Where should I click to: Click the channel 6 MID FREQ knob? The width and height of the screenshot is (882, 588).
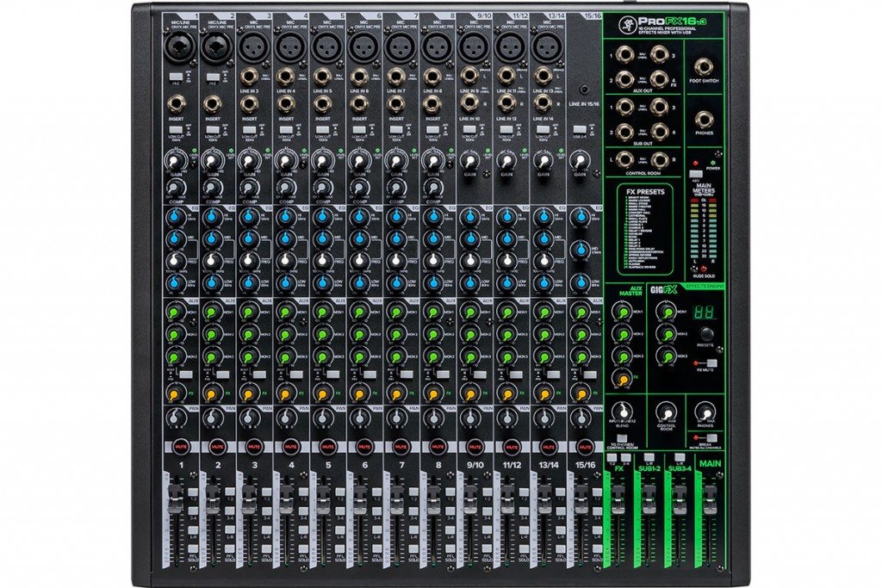pyautogui.click(x=359, y=261)
